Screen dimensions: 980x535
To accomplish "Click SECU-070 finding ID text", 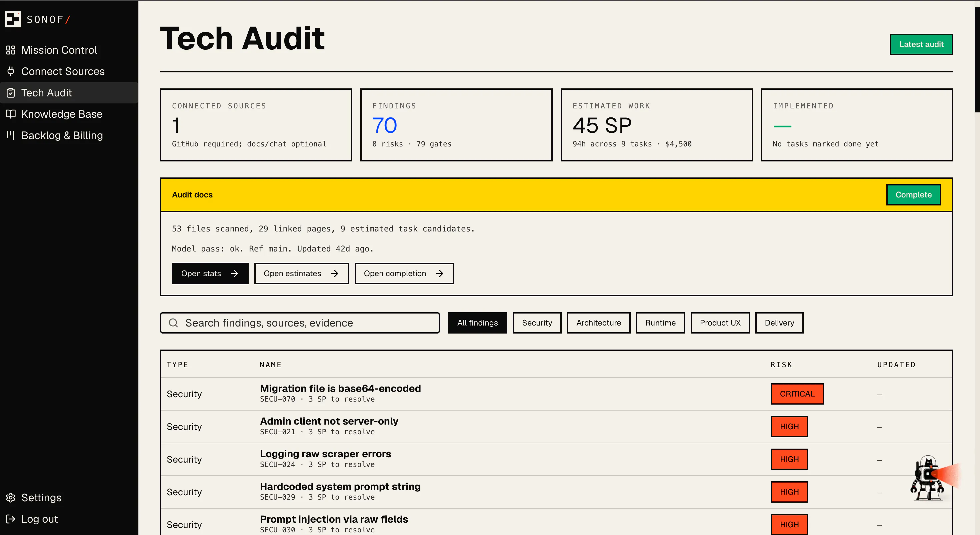I will pos(277,400).
